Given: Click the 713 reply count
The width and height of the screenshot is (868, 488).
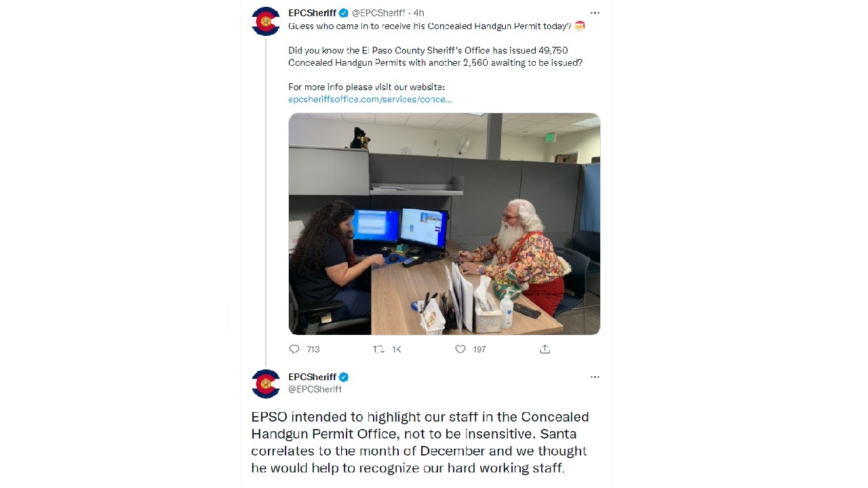Looking at the screenshot, I should point(313,349).
